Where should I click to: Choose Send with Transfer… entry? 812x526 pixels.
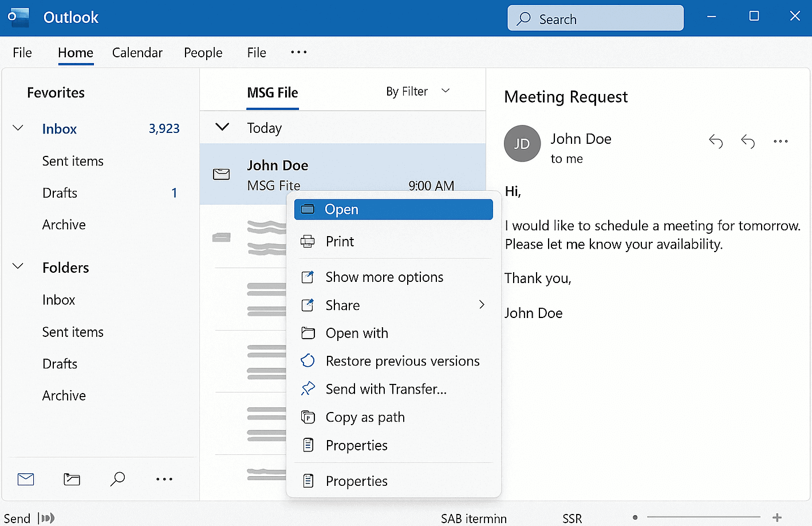[393, 389]
